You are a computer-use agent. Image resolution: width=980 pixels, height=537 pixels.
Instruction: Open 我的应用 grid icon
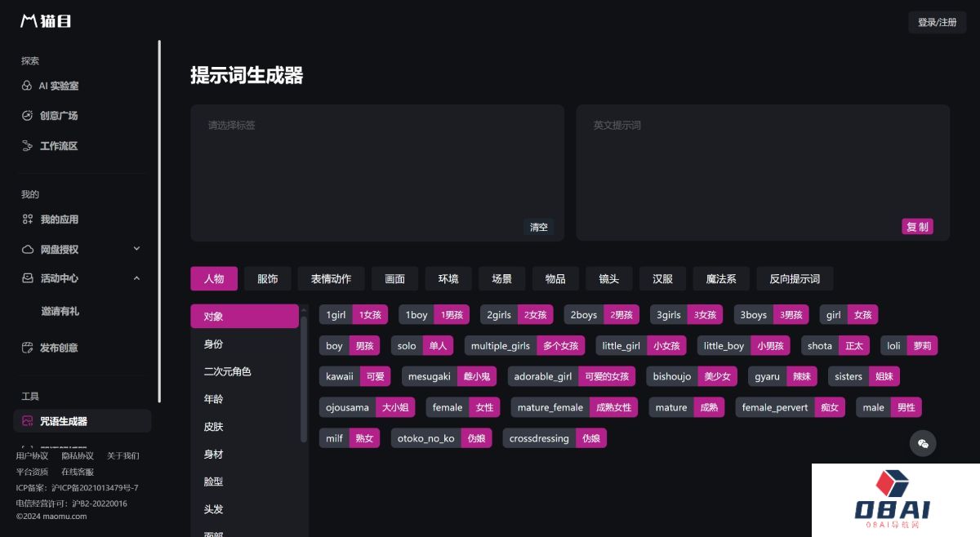coord(27,220)
